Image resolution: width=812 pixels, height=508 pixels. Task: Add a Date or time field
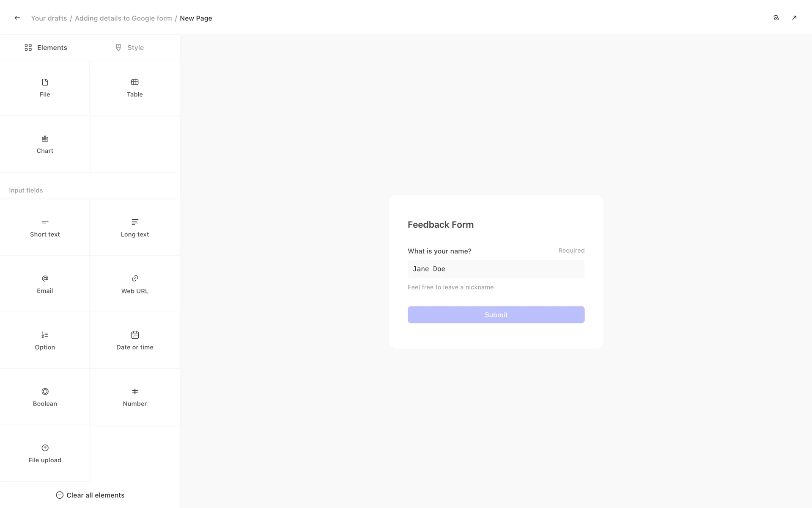tap(134, 340)
